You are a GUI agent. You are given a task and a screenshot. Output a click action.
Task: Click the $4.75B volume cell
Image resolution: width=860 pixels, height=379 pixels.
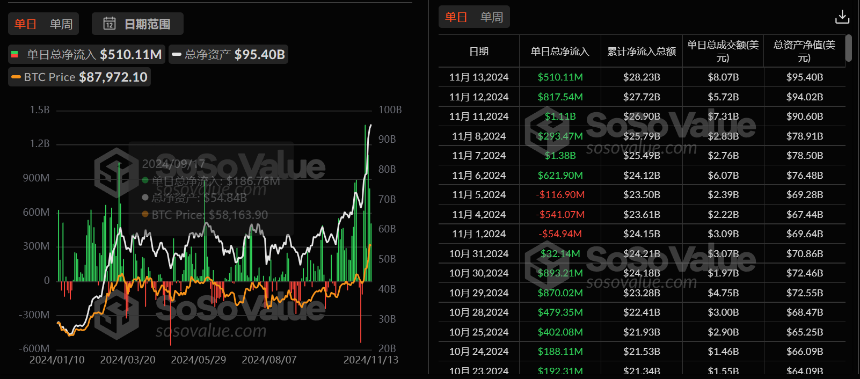(722, 292)
